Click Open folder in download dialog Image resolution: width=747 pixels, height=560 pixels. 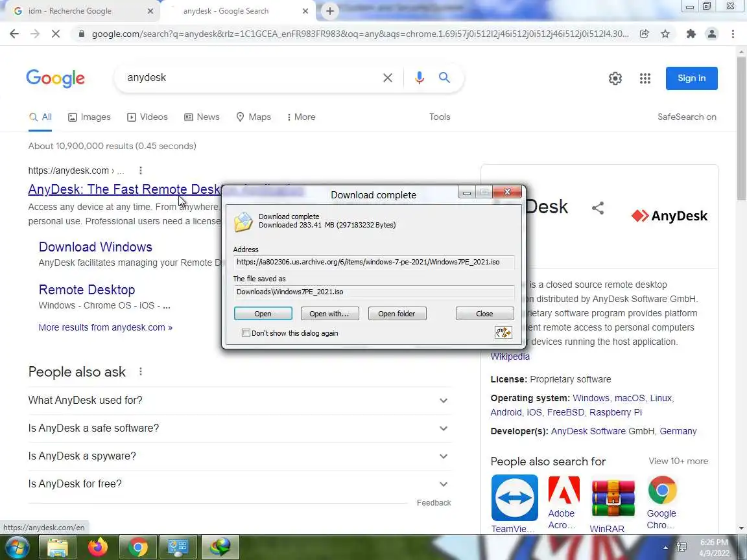(397, 313)
